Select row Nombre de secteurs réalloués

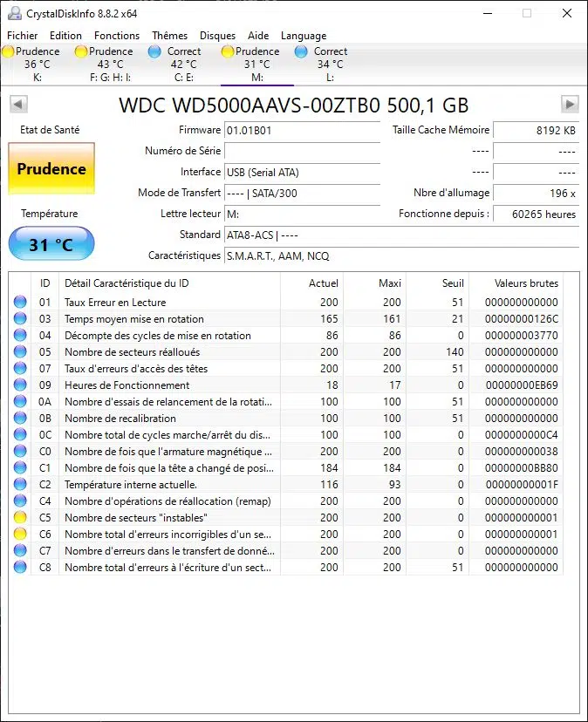click(x=286, y=351)
